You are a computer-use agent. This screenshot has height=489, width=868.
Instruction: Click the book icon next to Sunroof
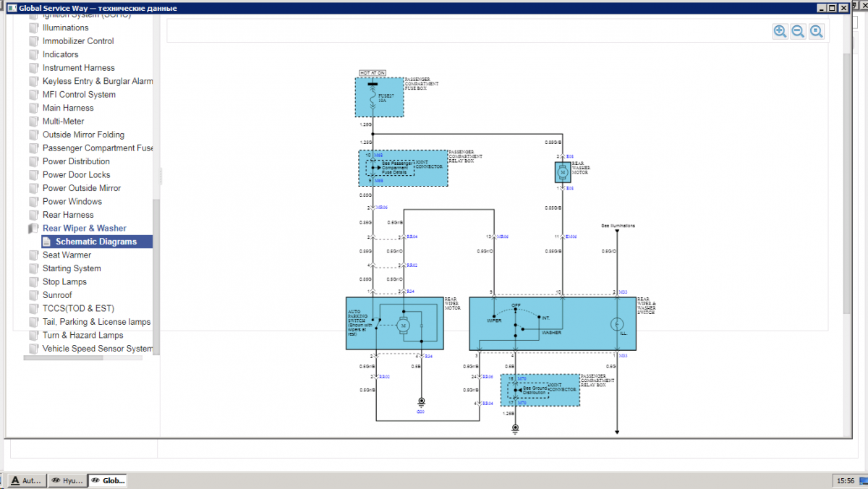33,295
